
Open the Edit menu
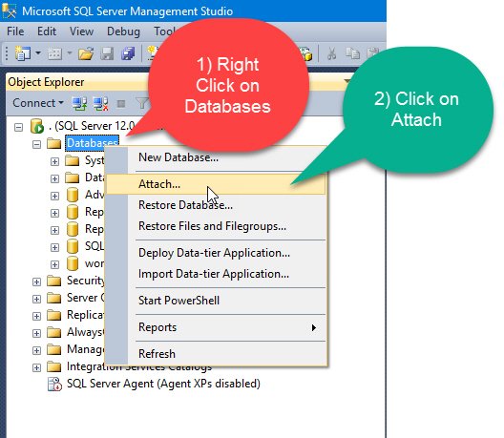(x=47, y=31)
